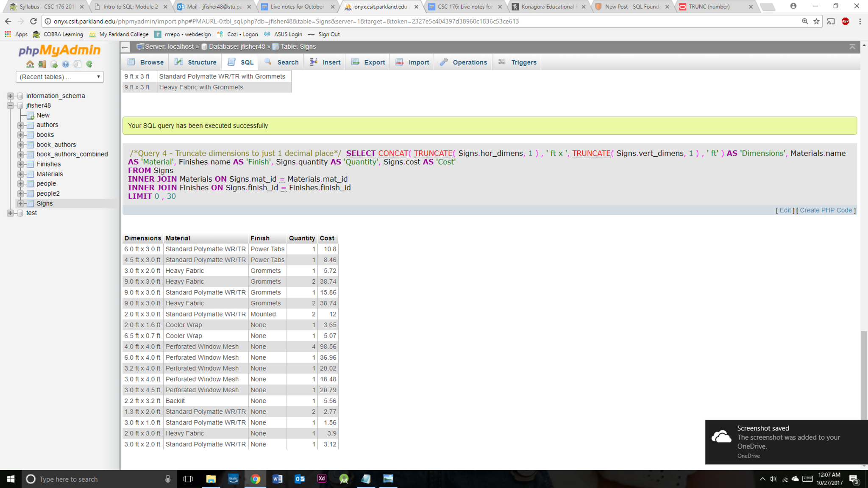Expand the information_schema database node

(x=10, y=96)
